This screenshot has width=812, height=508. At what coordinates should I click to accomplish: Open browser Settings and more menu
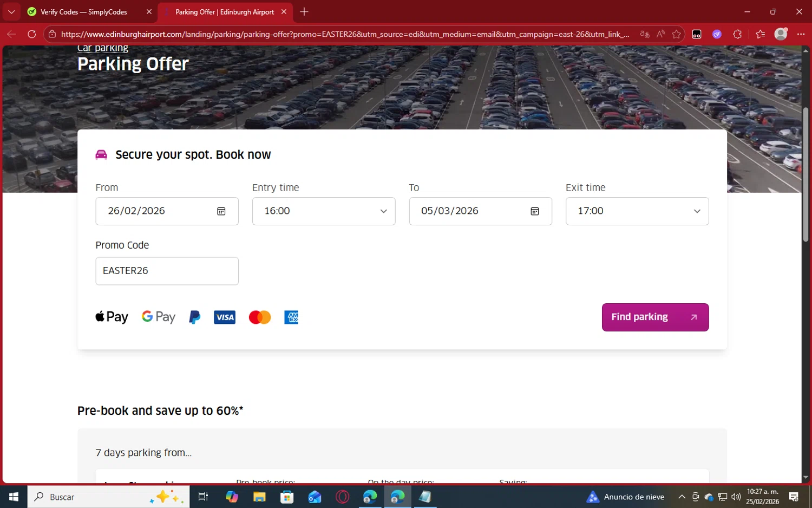click(801, 34)
